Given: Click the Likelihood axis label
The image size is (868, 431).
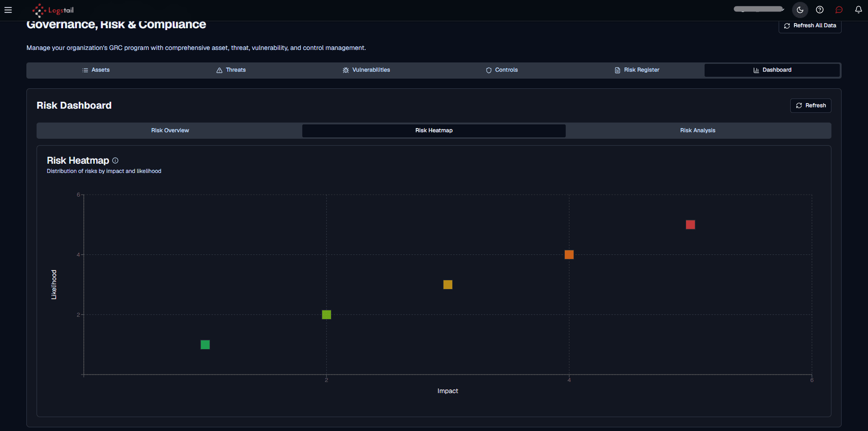Looking at the screenshot, I should (x=54, y=284).
